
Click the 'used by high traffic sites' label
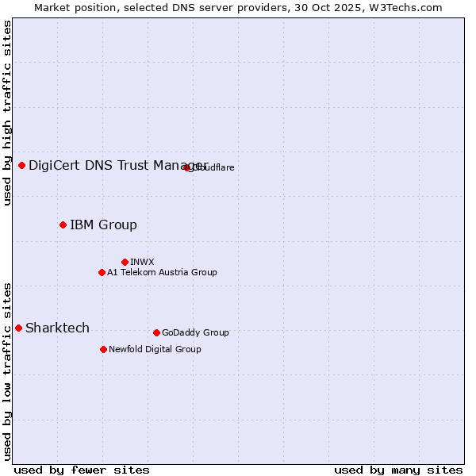click(7, 113)
